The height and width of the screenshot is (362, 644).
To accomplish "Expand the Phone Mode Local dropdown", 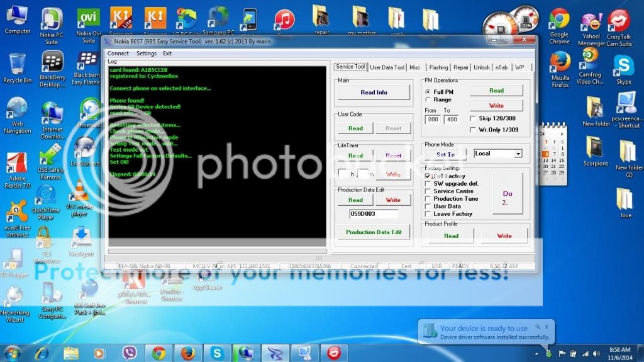I will pos(518,154).
